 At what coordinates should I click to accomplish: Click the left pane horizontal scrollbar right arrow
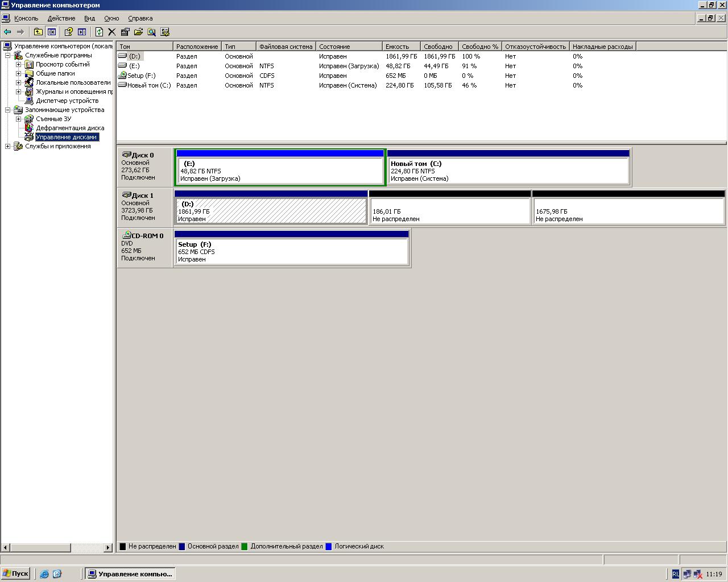pyautogui.click(x=108, y=547)
